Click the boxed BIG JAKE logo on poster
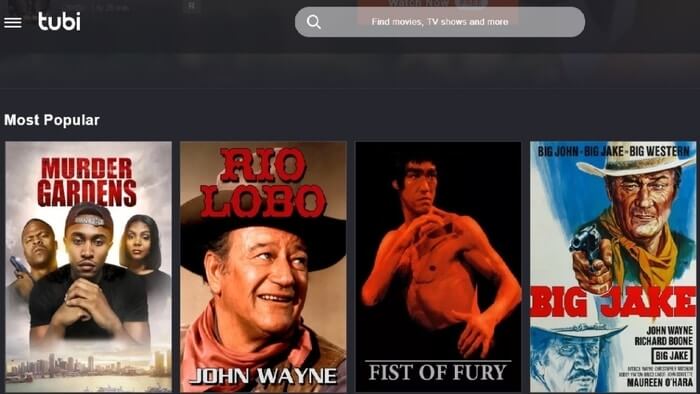The width and height of the screenshot is (700, 394). [x=672, y=356]
